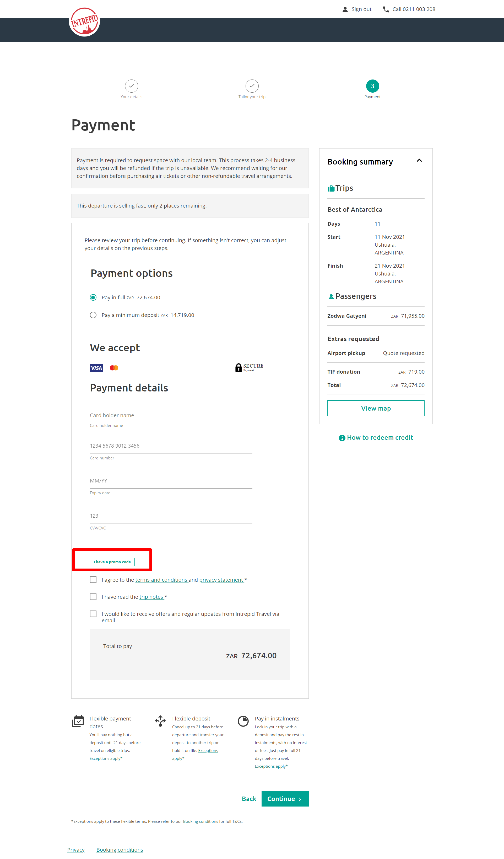
Task: Click the Flexible payment dates calendar icon
Action: pos(78,721)
